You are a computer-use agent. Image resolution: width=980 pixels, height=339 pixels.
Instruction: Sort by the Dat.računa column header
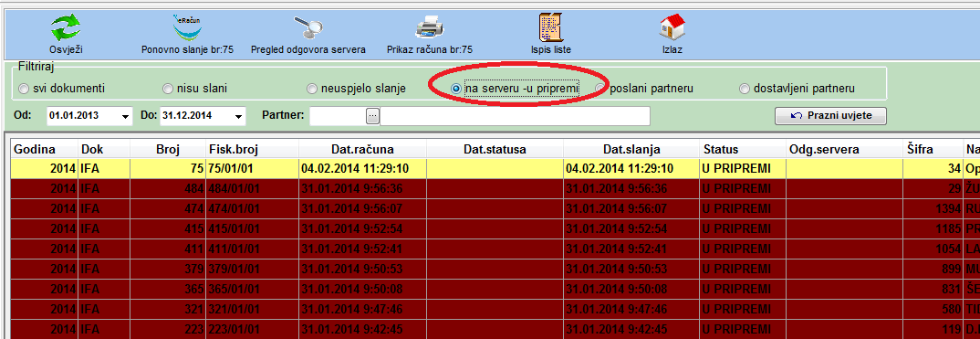[x=362, y=150]
